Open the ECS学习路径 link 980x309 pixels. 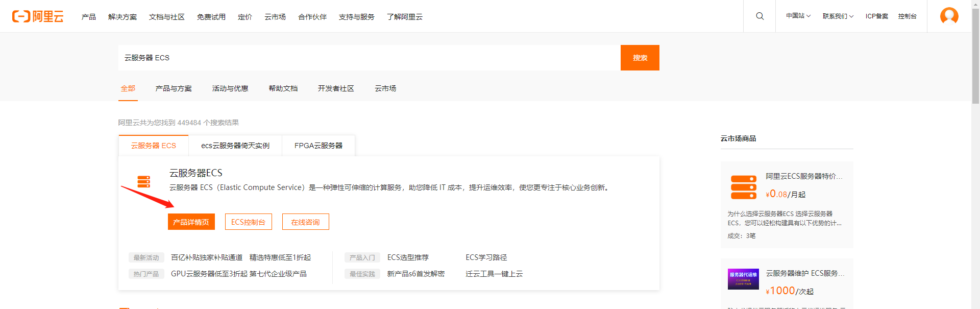pyautogui.click(x=486, y=257)
